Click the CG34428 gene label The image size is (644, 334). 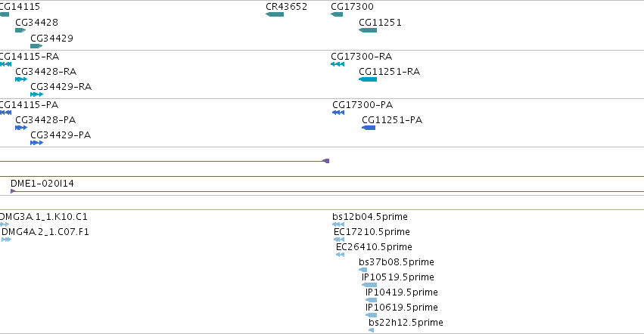36,23
